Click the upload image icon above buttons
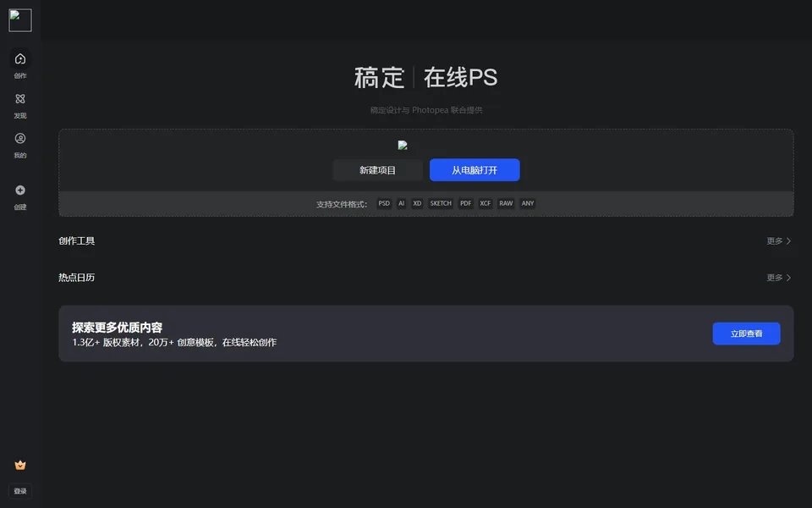812x508 pixels. point(403,146)
